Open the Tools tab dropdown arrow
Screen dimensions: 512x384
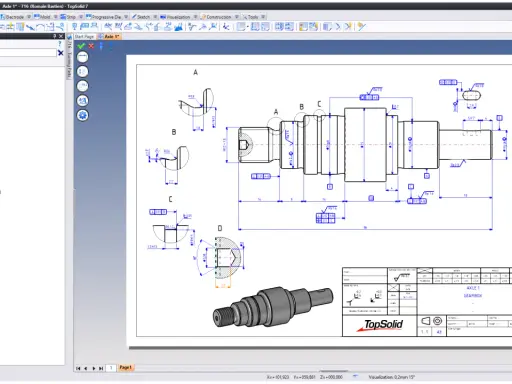click(x=263, y=16)
